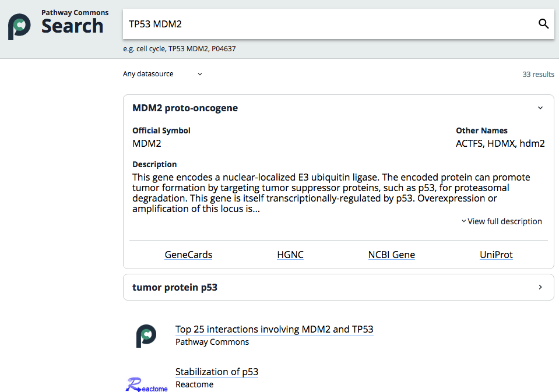Open the Stabilization of p53 result
The width and height of the screenshot is (559, 392).
pyautogui.click(x=217, y=372)
